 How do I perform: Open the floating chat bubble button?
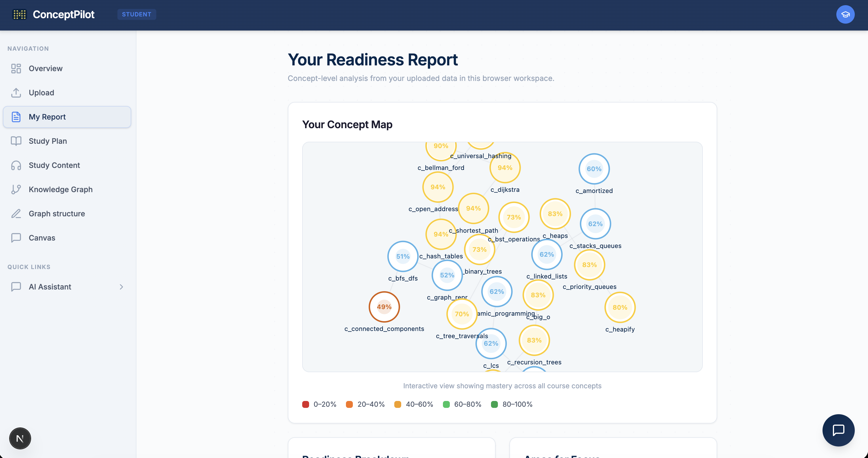(x=838, y=430)
